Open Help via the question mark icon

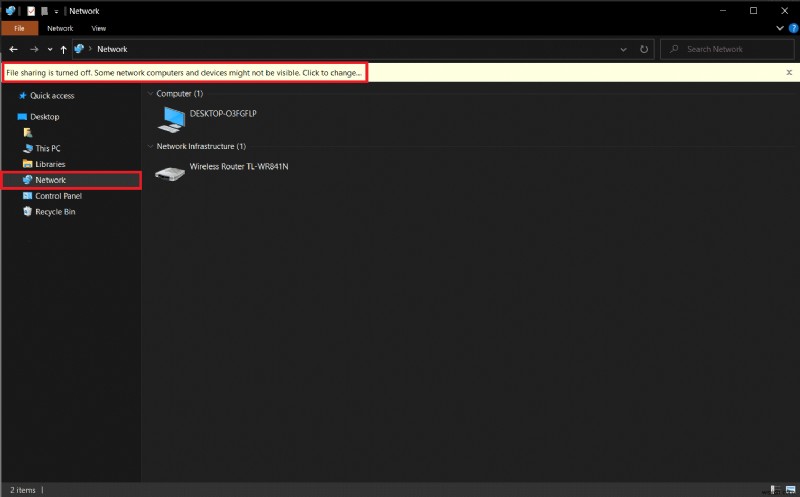(x=794, y=29)
